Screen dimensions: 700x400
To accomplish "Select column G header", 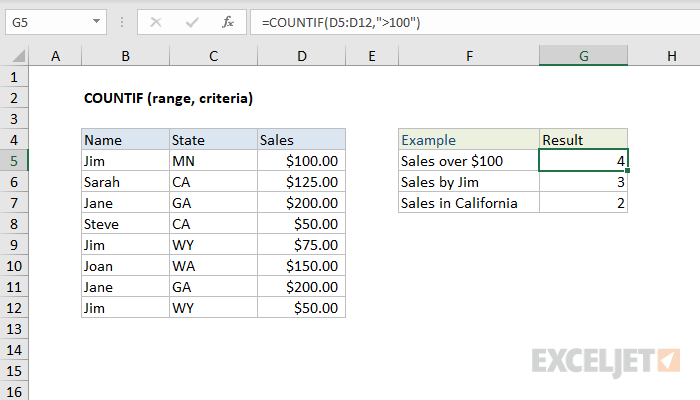I will point(583,58).
